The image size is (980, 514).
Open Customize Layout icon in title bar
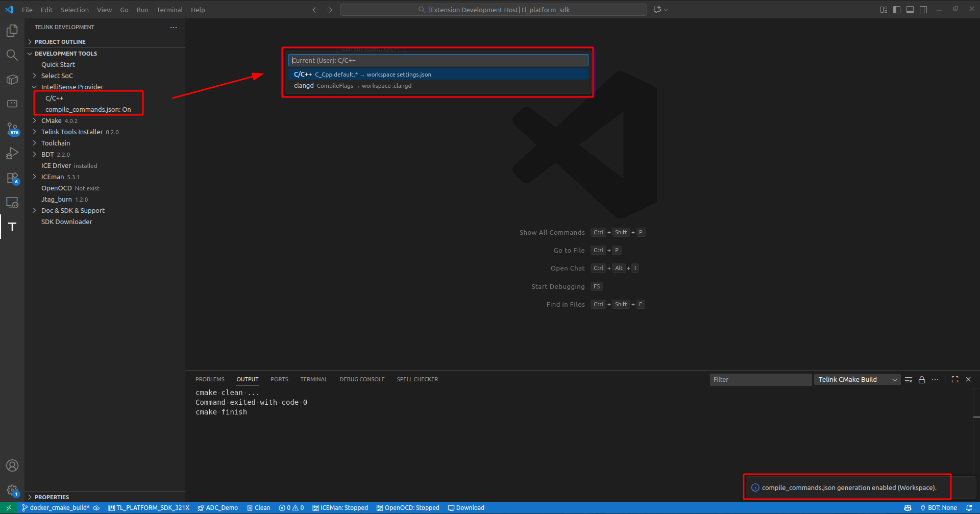tap(884, 10)
